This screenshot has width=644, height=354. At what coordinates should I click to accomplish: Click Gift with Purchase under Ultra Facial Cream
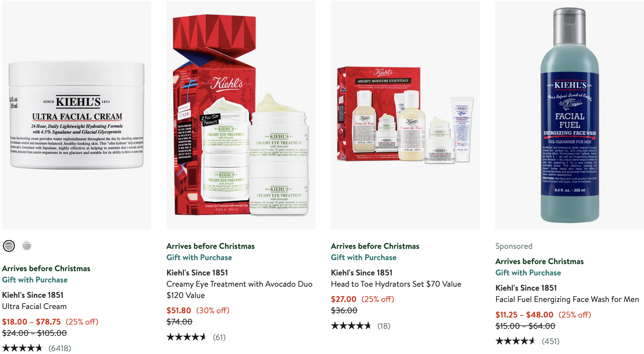pos(35,280)
